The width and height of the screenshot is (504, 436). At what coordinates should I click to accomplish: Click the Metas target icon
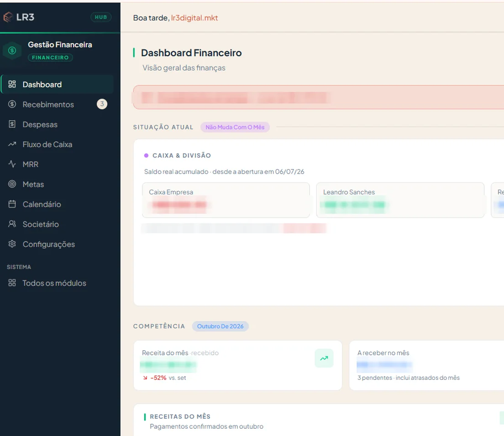click(12, 184)
